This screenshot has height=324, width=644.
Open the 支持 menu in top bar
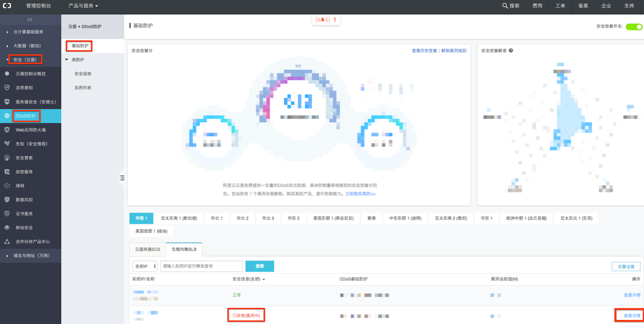(x=629, y=6)
